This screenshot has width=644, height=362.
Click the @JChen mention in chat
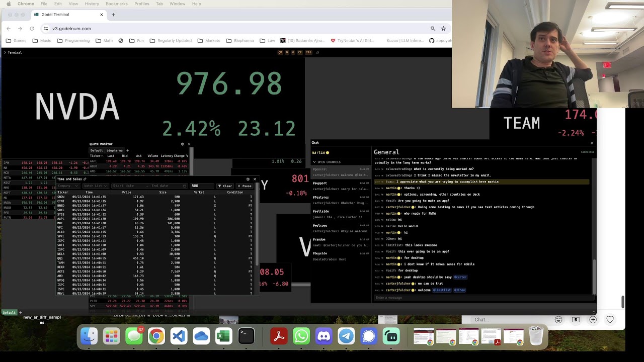tap(459, 290)
